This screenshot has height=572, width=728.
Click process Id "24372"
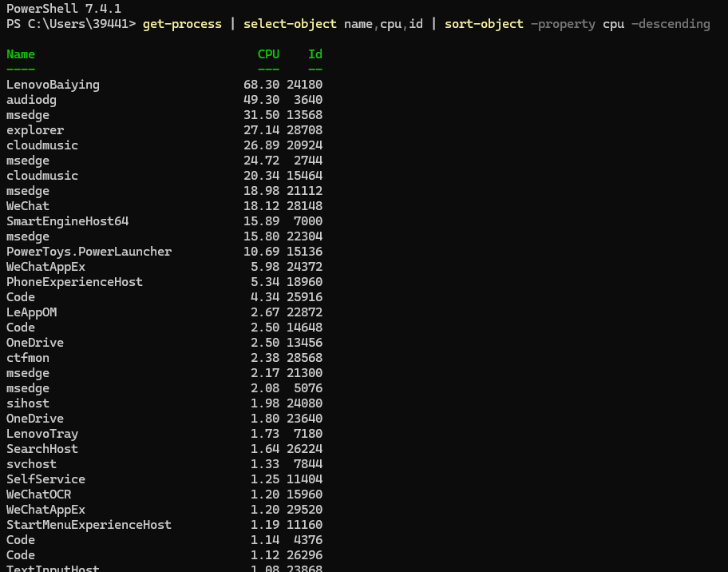[305, 267]
